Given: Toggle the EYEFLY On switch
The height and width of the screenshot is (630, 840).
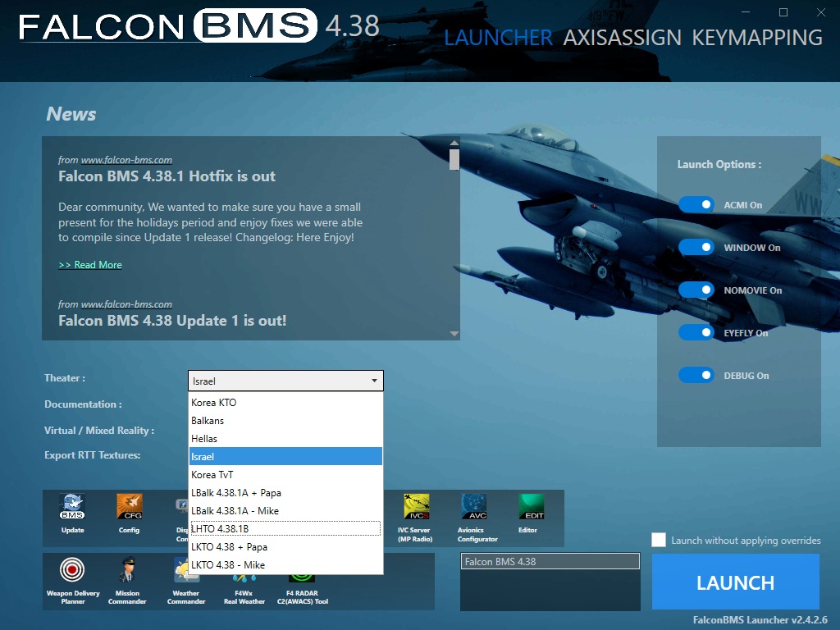Looking at the screenshot, I should coord(696,333).
